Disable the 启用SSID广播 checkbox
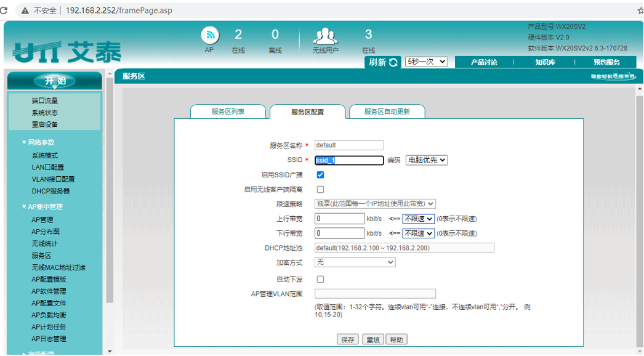This screenshot has width=644, height=356. pos(320,175)
